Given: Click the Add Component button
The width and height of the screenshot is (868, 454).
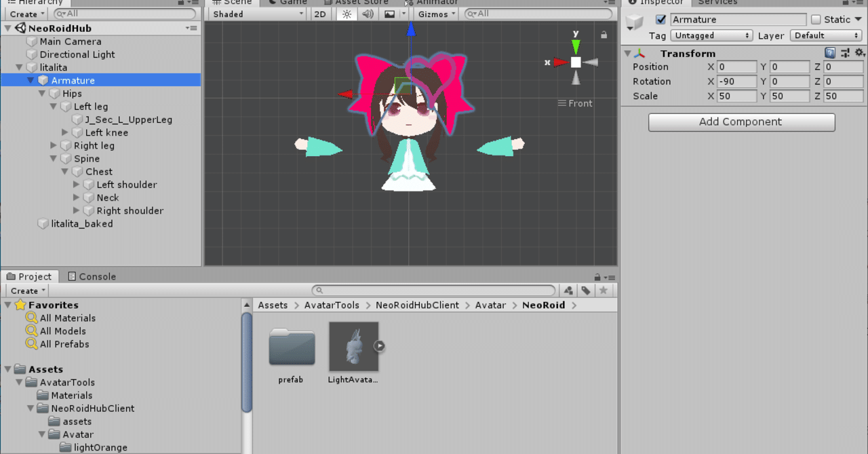Looking at the screenshot, I should [x=741, y=122].
